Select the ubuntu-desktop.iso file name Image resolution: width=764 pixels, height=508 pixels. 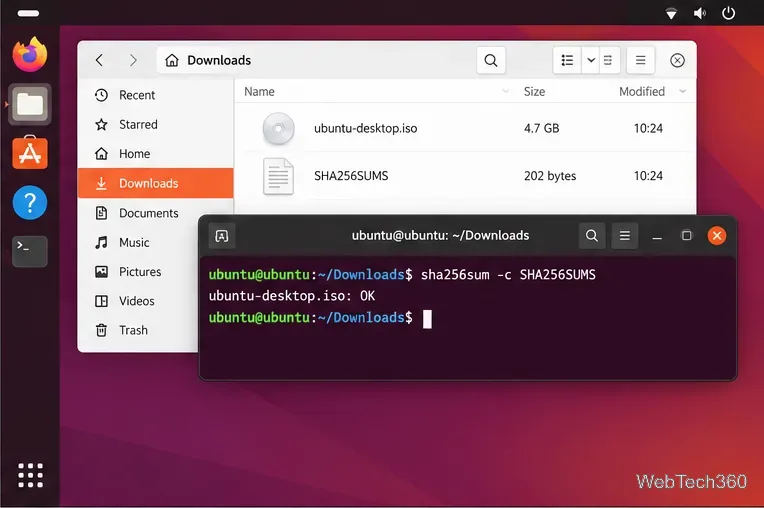tap(365, 128)
